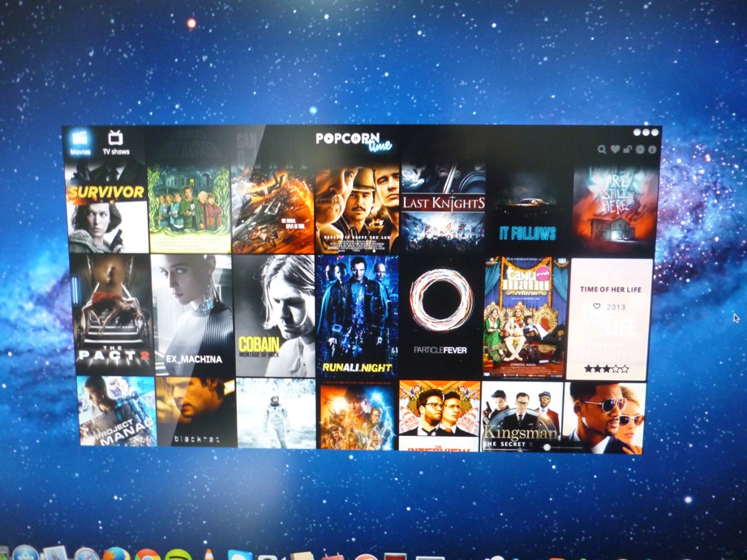Open the Cobain Montage of Heck poster

[275, 316]
